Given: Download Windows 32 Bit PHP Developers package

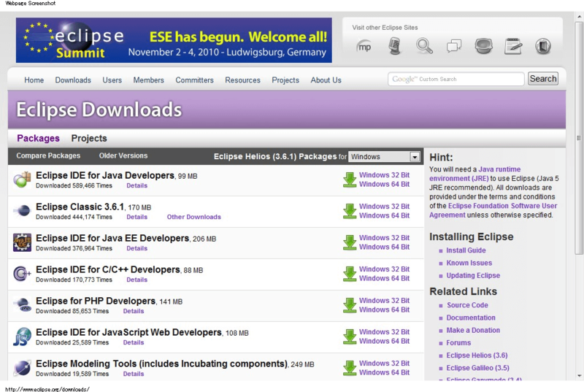Looking at the screenshot, I should [384, 301].
